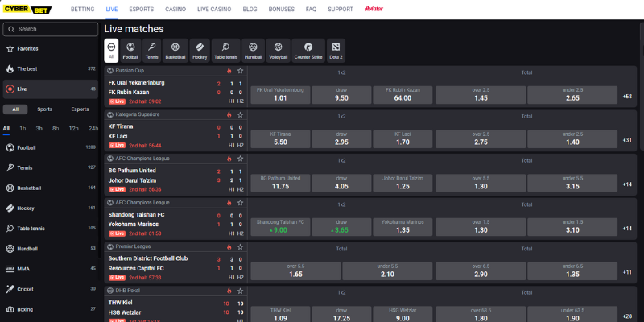Open The best in the sidebar

tap(51, 69)
